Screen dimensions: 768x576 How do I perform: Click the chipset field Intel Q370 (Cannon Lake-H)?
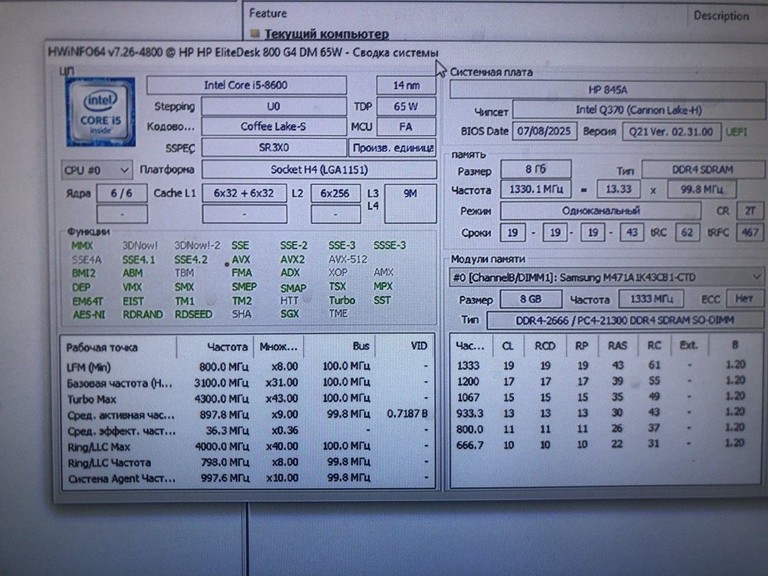pyautogui.click(x=639, y=110)
